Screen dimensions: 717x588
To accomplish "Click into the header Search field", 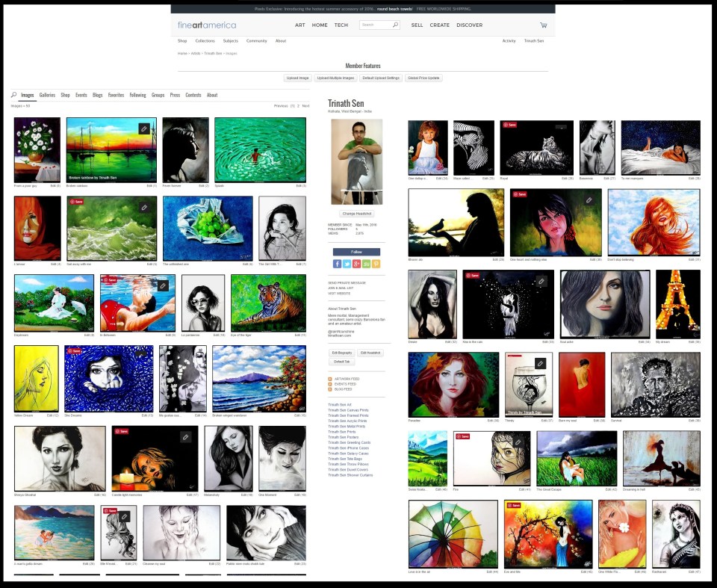I will tap(376, 25).
